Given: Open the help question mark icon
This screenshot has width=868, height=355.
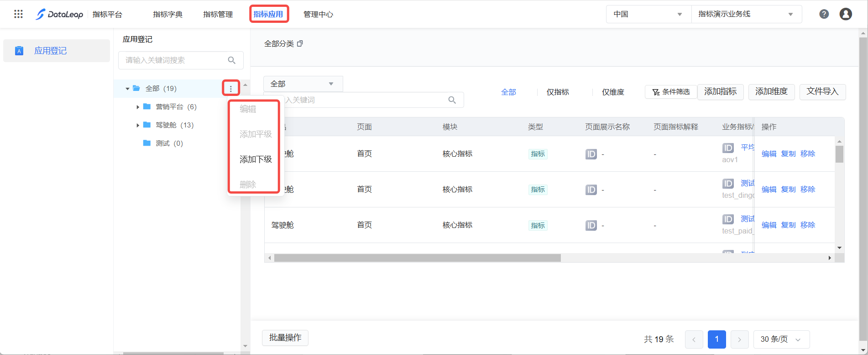Looking at the screenshot, I should (824, 14).
